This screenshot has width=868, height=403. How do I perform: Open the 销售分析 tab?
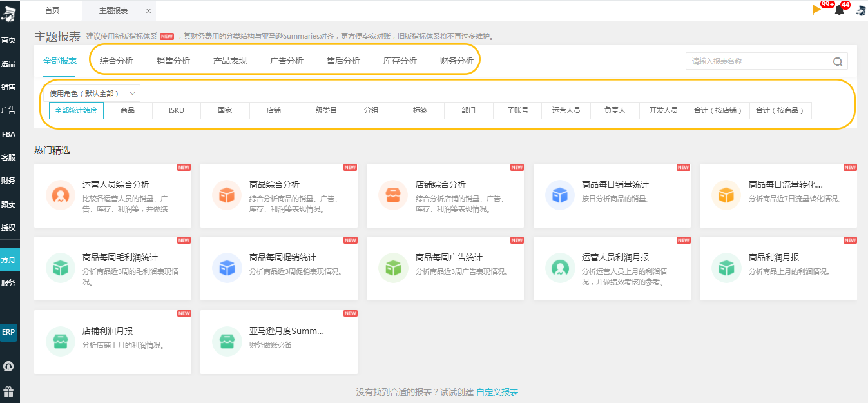[x=173, y=61]
